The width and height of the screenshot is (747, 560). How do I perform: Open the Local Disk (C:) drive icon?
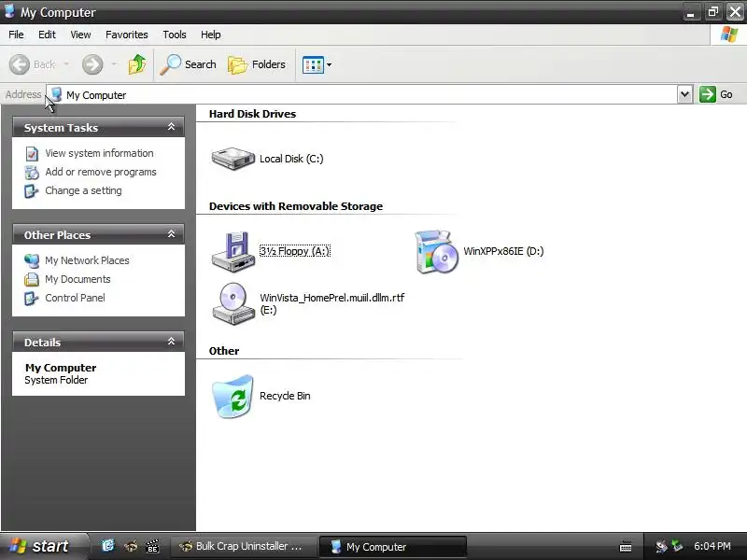click(233, 159)
